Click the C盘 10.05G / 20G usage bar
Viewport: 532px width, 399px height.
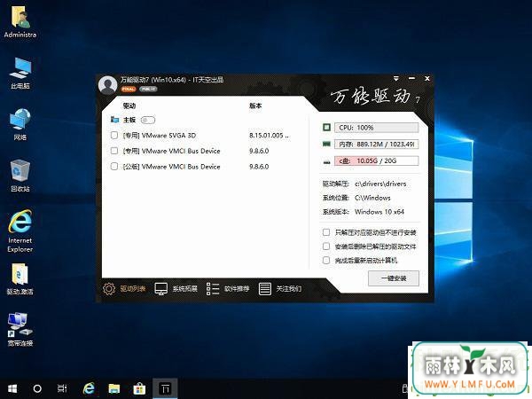point(376,160)
